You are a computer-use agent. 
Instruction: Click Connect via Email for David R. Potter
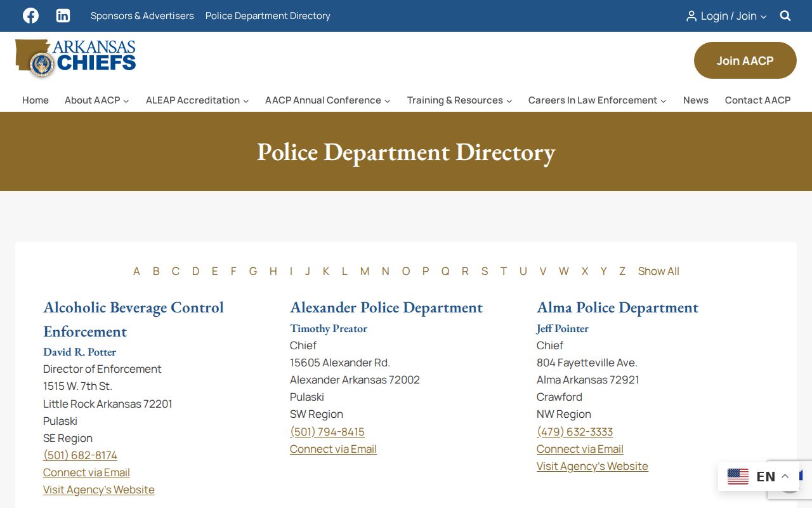tap(86, 472)
